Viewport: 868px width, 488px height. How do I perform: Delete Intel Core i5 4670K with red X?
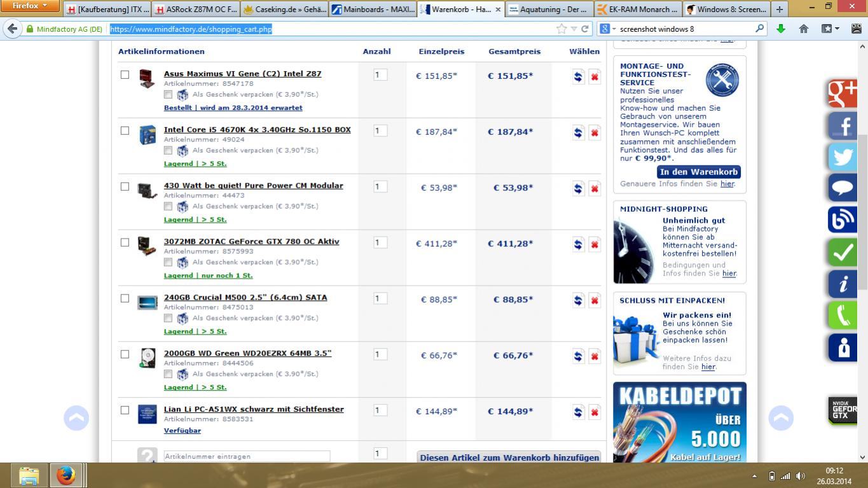pos(595,132)
